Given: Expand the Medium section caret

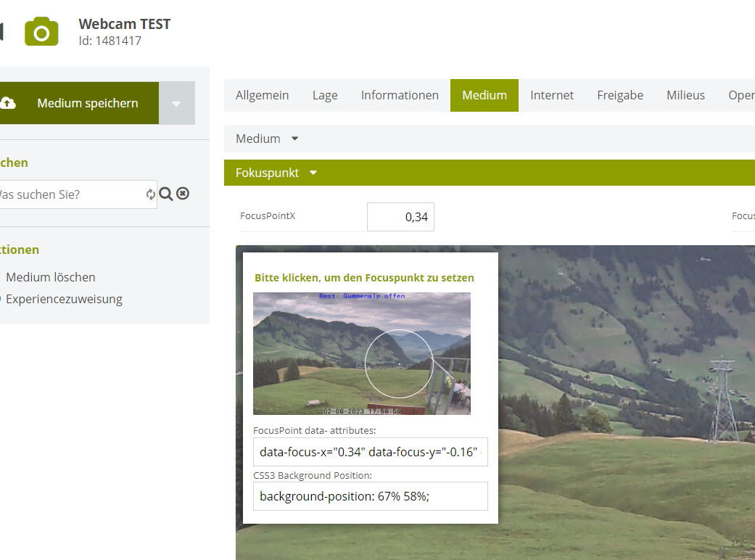Looking at the screenshot, I should pos(294,139).
